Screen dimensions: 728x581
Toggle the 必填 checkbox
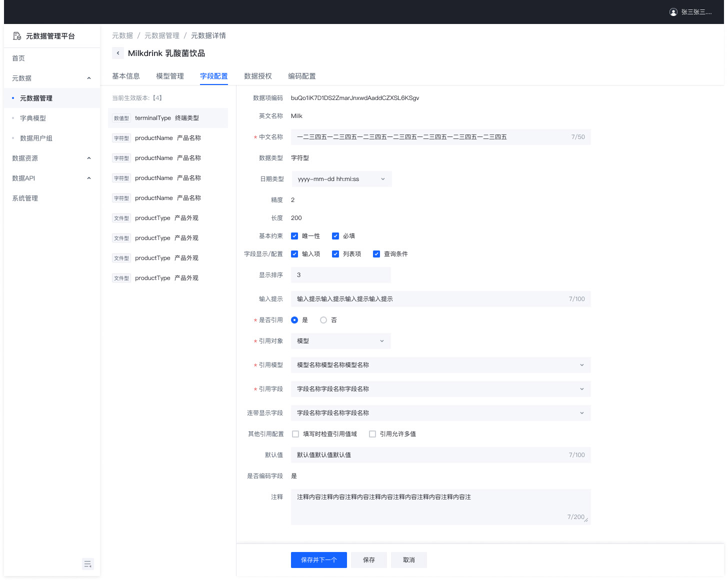pos(335,236)
